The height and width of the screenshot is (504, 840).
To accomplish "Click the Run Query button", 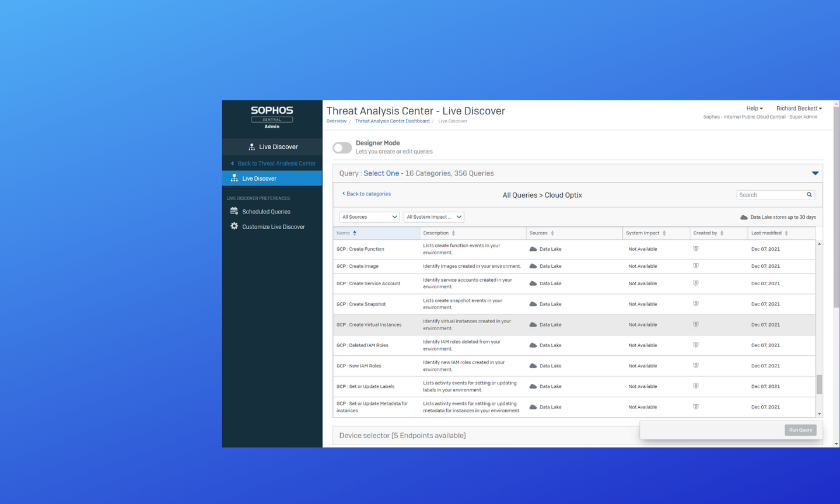I will coord(800,429).
